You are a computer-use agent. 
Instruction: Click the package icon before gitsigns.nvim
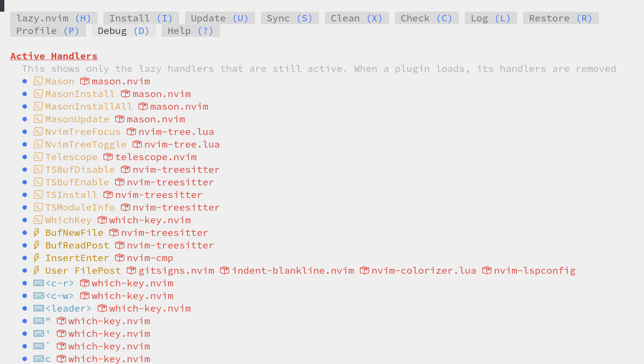pos(131,270)
